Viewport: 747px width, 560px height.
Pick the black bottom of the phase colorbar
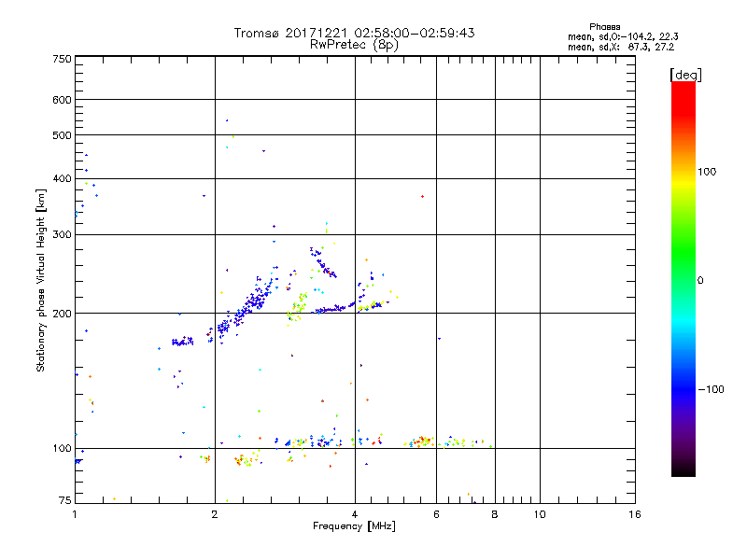[684, 469]
